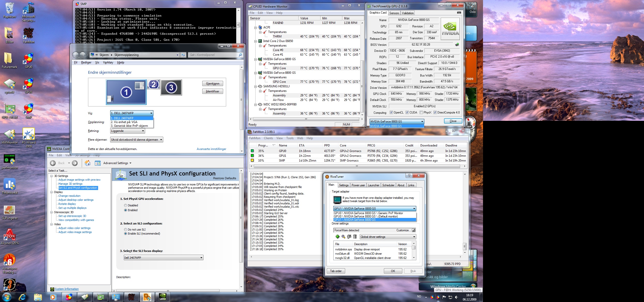
Task: Select PhysX Enabled radio button
Action: [126, 210]
